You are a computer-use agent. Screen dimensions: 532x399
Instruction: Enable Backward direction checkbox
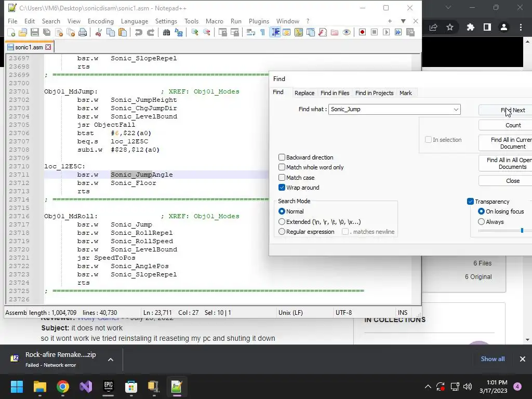(282, 157)
